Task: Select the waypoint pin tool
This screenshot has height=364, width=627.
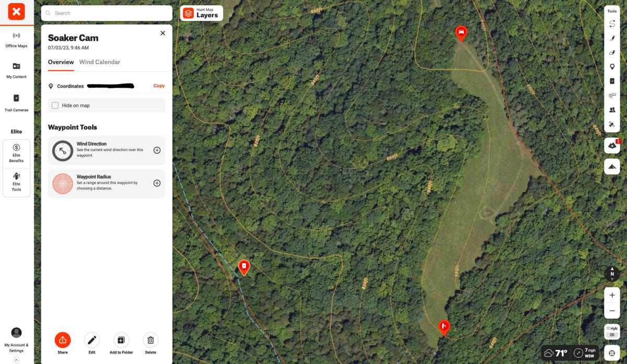Action: (x=612, y=67)
